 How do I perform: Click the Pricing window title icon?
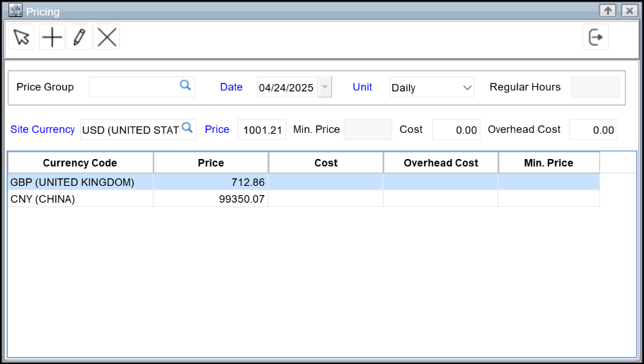15,11
